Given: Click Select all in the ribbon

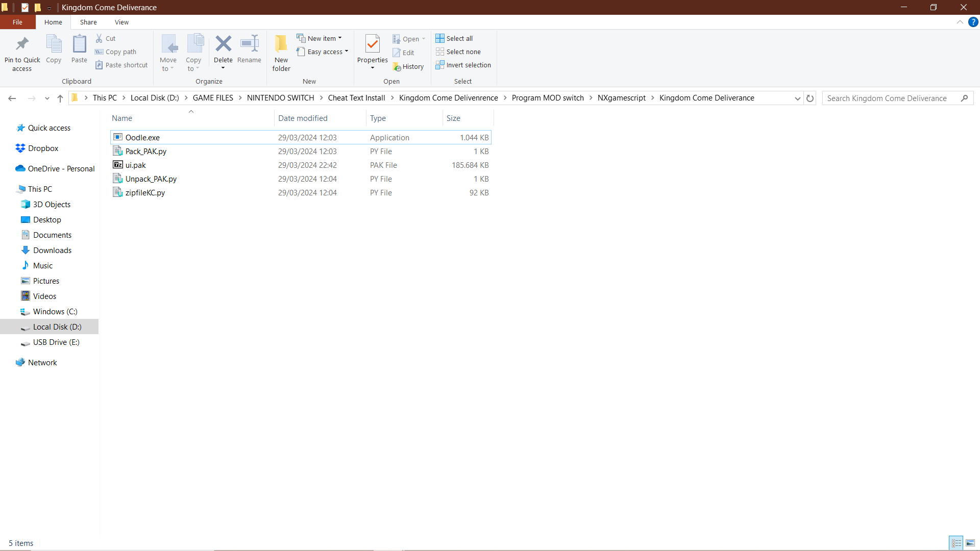Looking at the screenshot, I should click(x=454, y=38).
